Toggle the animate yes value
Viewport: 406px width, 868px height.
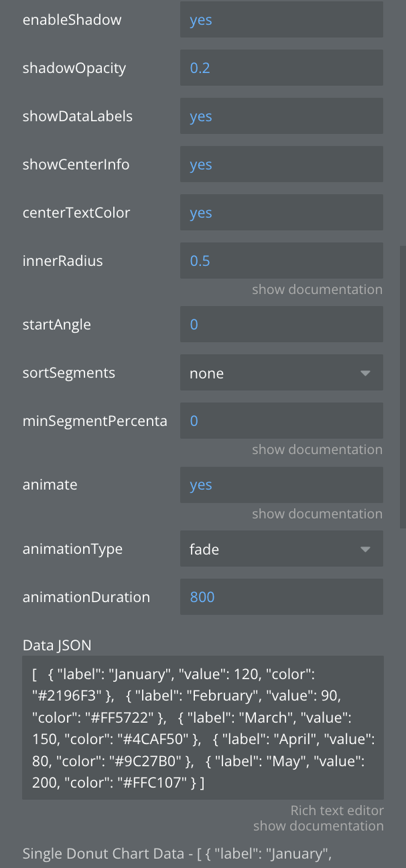click(201, 485)
